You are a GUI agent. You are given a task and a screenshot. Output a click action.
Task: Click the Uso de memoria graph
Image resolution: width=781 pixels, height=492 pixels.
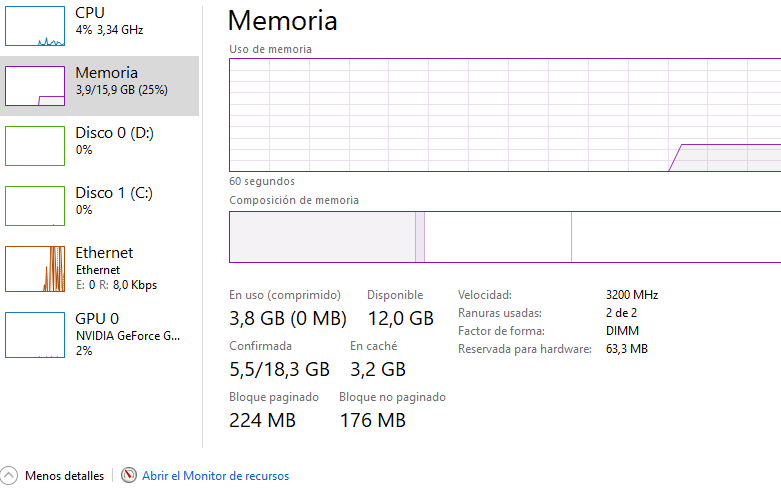pyautogui.click(x=505, y=115)
